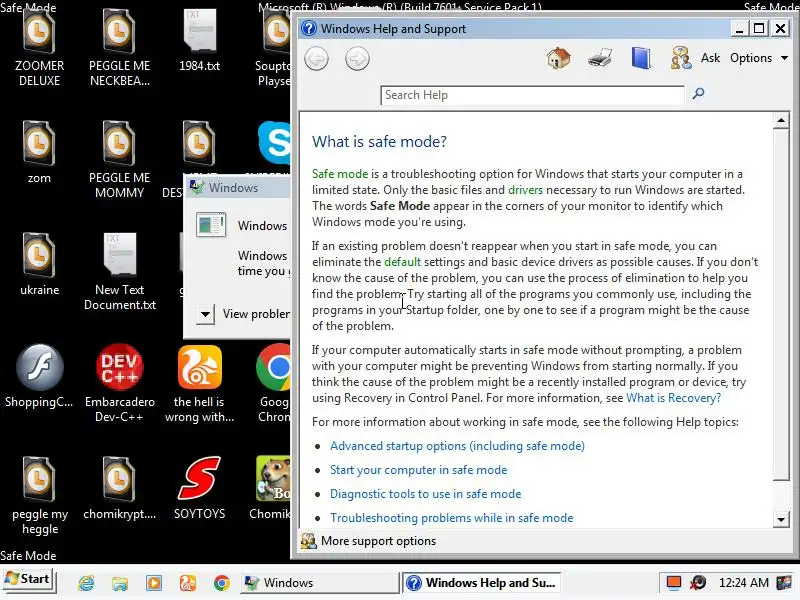800x600 pixels.
Task: Click the orange tray icon
Action: click(x=674, y=583)
